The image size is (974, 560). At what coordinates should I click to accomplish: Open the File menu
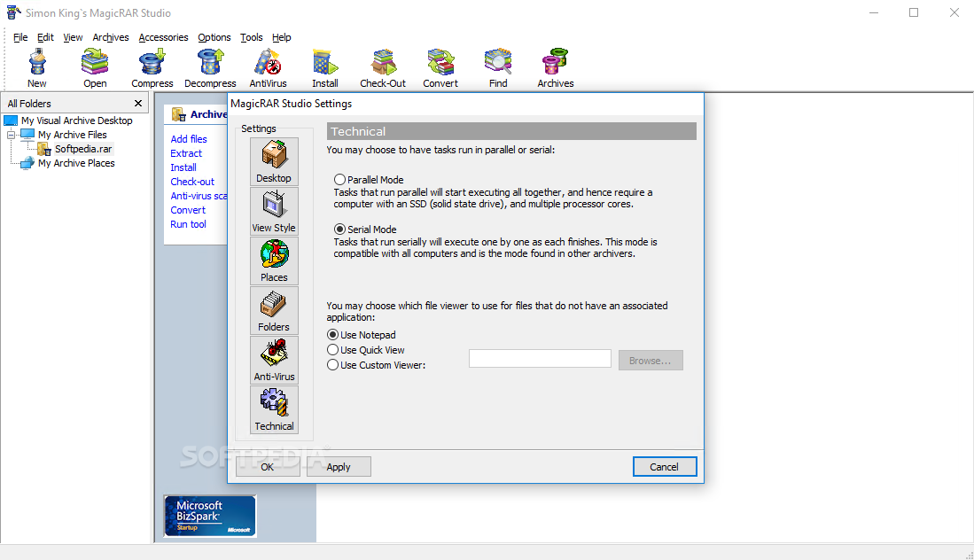(x=20, y=37)
